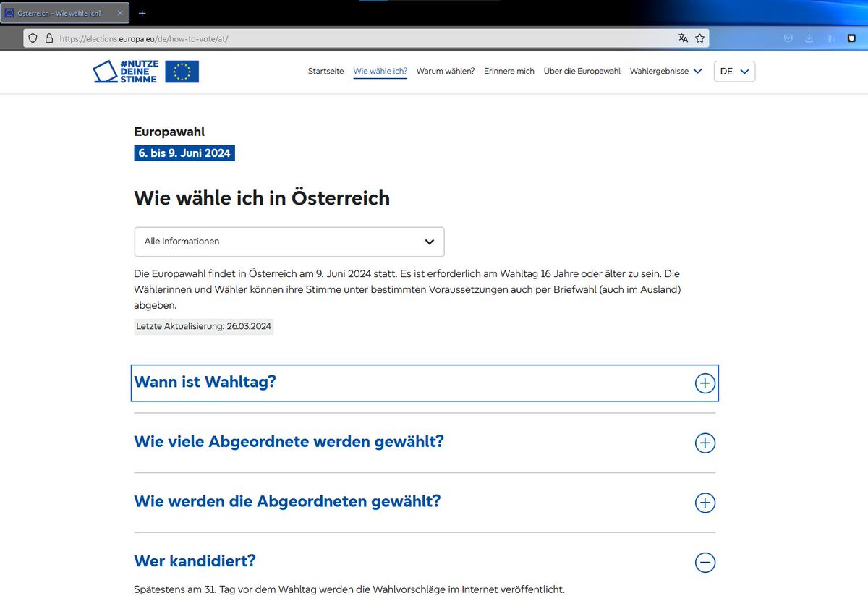Click Wie werden die Abgeordneten gewählt? heading
Image resolution: width=868 pixels, height=601 pixels.
click(x=287, y=500)
